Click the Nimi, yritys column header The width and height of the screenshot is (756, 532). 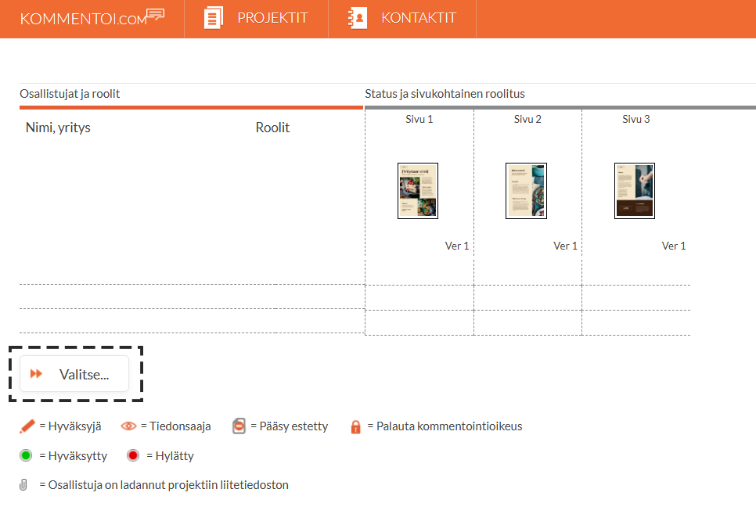[x=58, y=128]
